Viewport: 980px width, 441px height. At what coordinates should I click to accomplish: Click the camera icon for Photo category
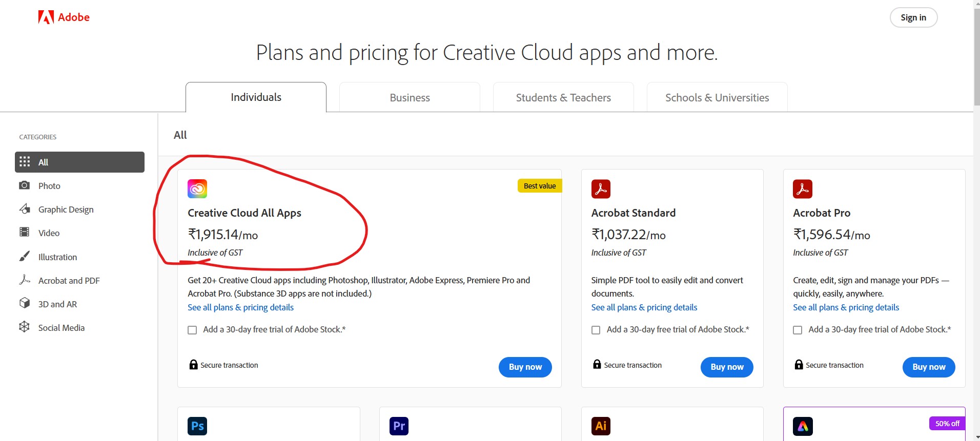tap(24, 185)
